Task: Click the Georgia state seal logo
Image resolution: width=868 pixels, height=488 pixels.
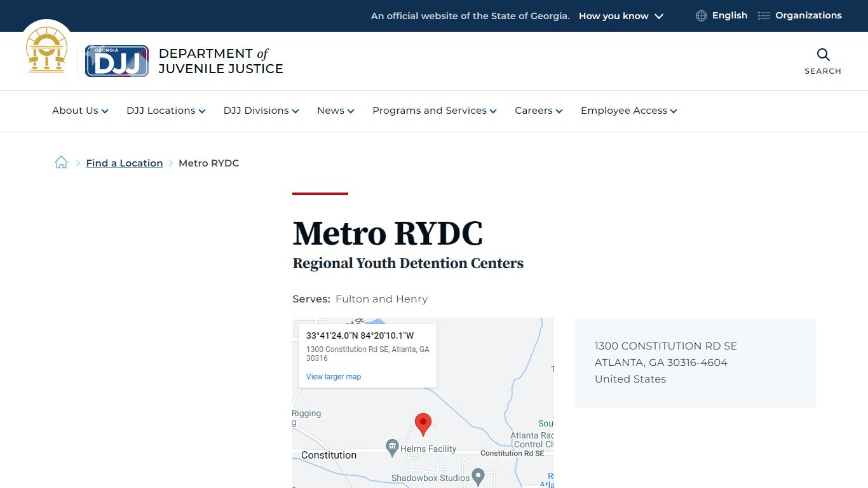Action: pos(46,50)
